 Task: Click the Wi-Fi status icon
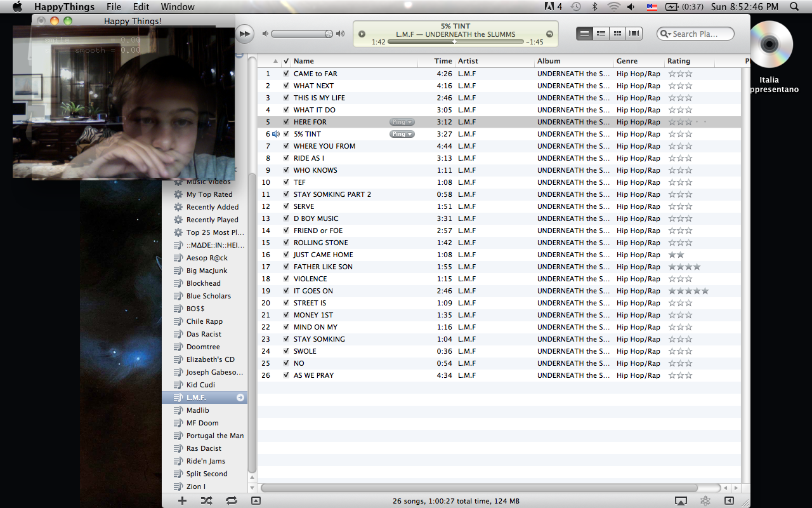coord(613,7)
